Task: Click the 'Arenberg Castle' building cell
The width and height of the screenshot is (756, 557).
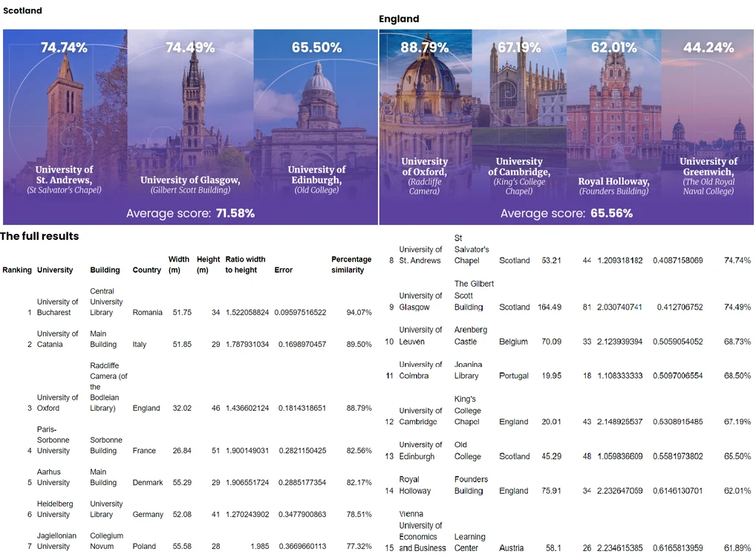Action: [x=471, y=336]
